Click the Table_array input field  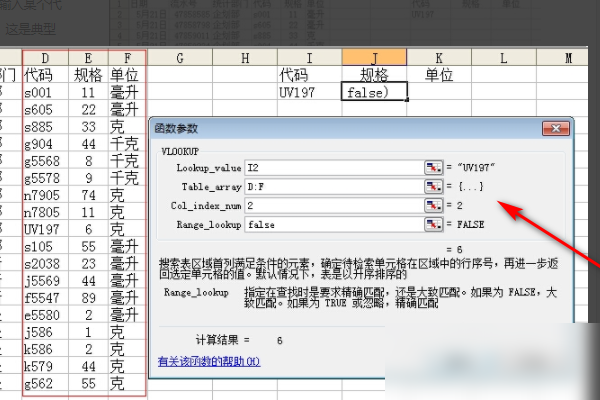coord(334,186)
